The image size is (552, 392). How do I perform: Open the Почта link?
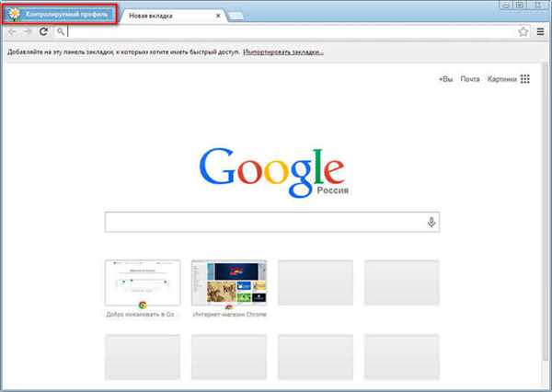(470, 79)
